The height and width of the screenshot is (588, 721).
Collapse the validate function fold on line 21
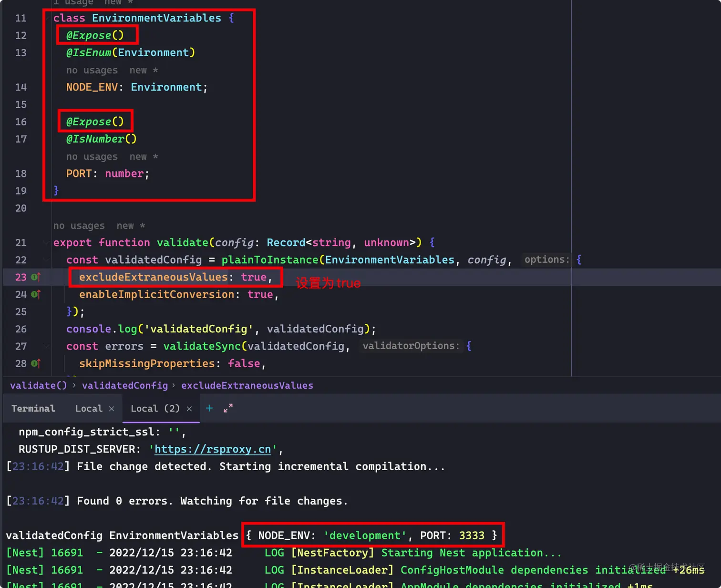click(x=46, y=243)
